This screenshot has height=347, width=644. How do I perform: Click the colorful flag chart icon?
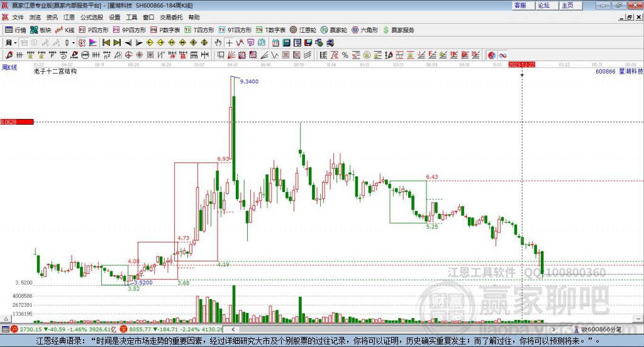[93, 43]
